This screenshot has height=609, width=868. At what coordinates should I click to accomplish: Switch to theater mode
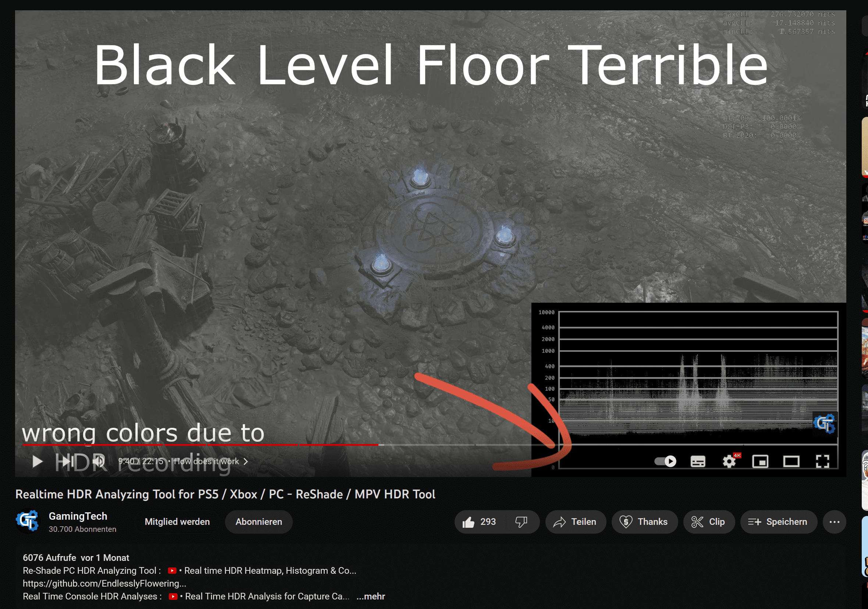click(791, 461)
